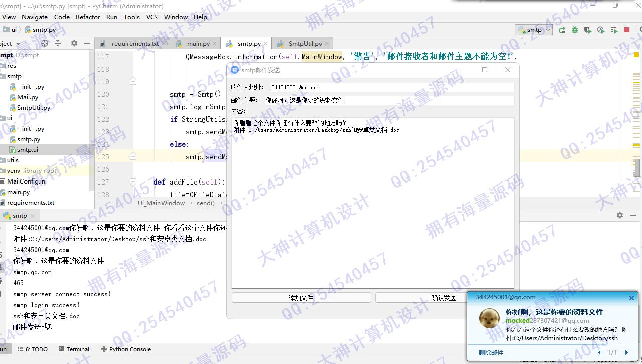This screenshot has height=364, width=642.
Task: Open the Code menu
Action: point(62,17)
